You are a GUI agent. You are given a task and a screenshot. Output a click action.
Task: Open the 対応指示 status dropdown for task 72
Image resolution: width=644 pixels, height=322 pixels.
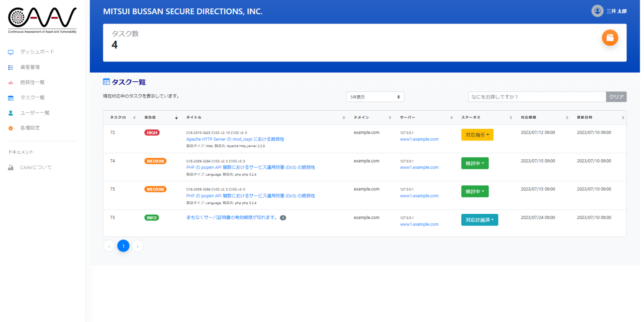coord(477,135)
